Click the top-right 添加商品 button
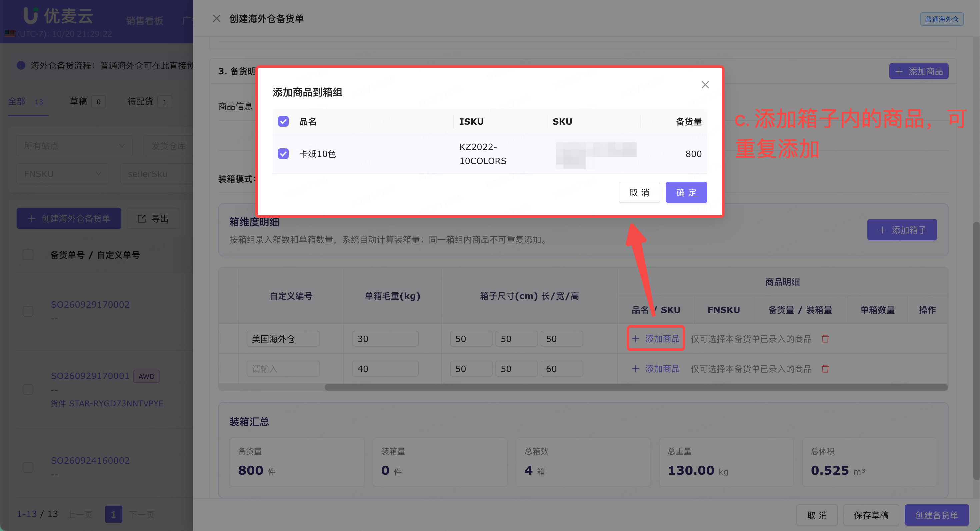Screen dimensions: 980x531 tap(918, 71)
